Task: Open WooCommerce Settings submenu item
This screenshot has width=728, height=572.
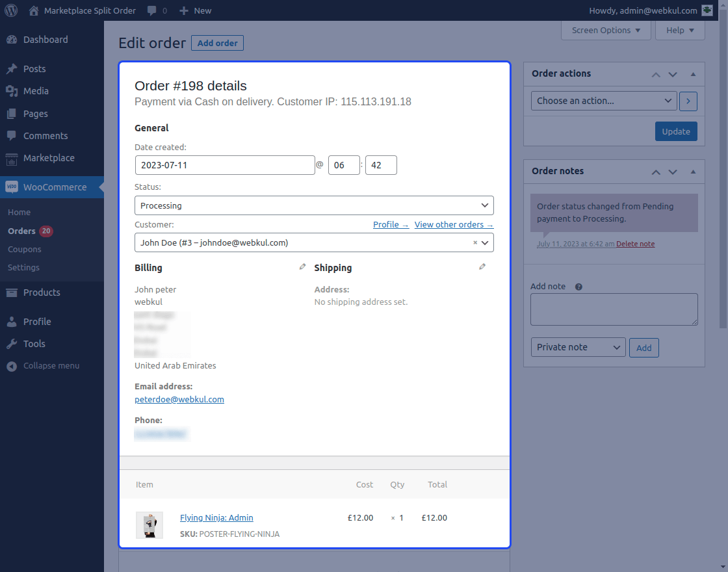Action: 23,267
